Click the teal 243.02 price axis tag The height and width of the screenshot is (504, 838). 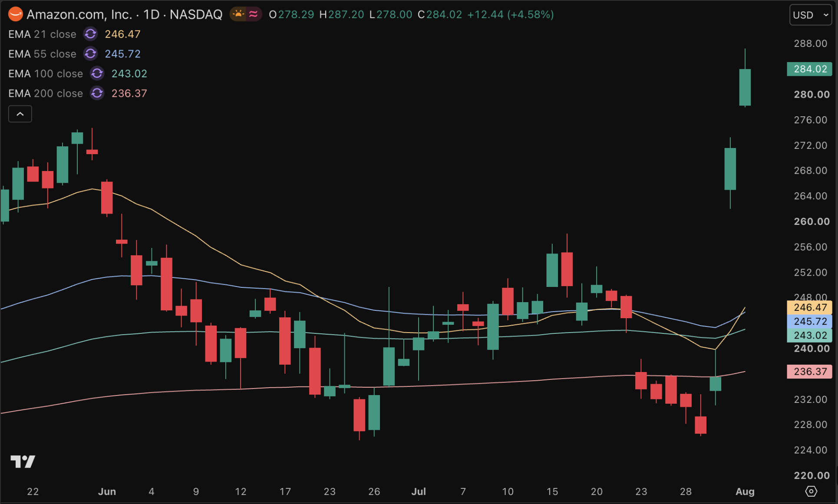coord(810,335)
